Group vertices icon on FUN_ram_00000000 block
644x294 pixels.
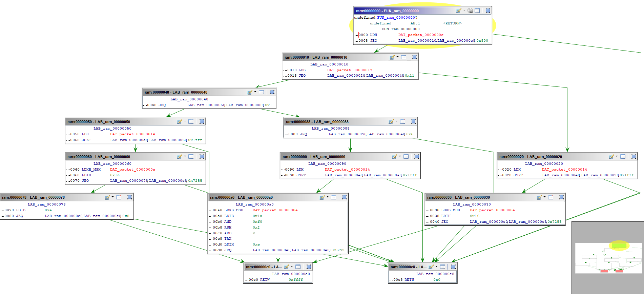[x=488, y=11]
